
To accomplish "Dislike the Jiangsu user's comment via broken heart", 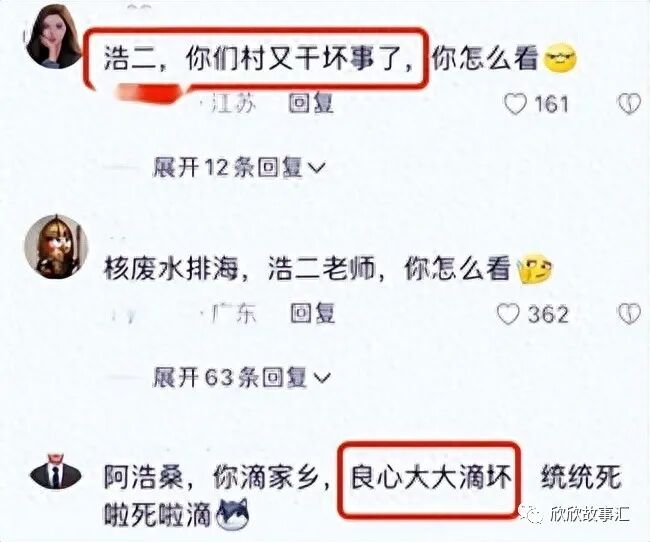I will 629,104.
